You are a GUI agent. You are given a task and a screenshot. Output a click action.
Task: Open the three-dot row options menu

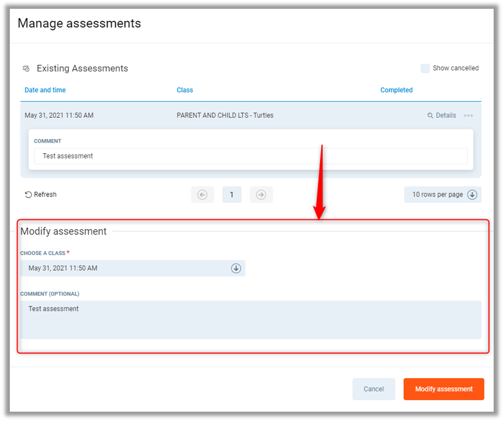[468, 116]
